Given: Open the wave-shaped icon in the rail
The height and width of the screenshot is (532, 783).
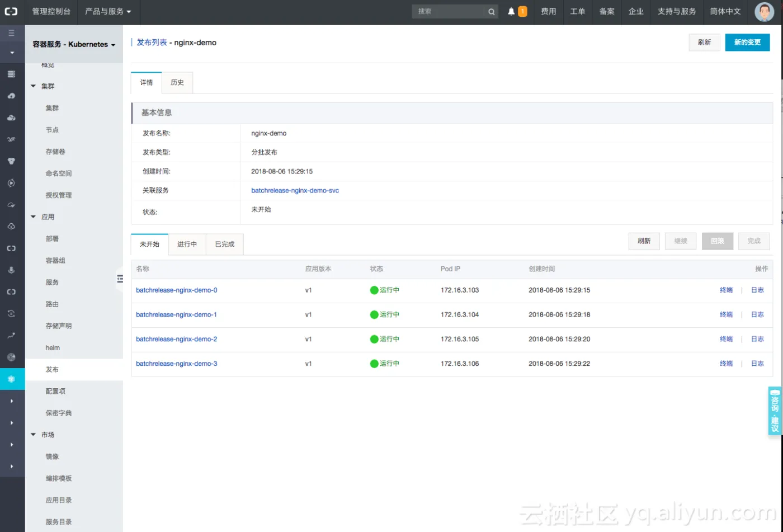Looking at the screenshot, I should tap(11, 139).
